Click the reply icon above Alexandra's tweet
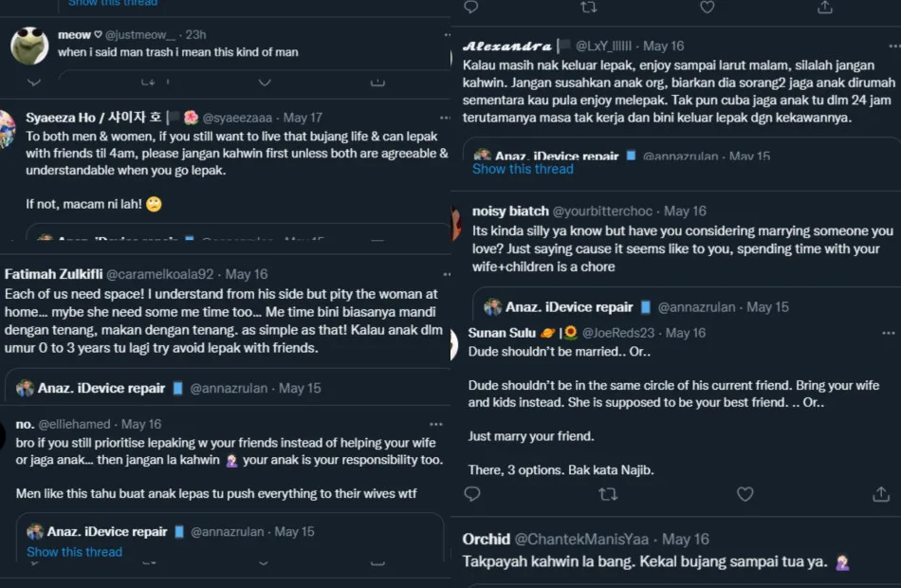Screen dimensions: 901x588 471,7
